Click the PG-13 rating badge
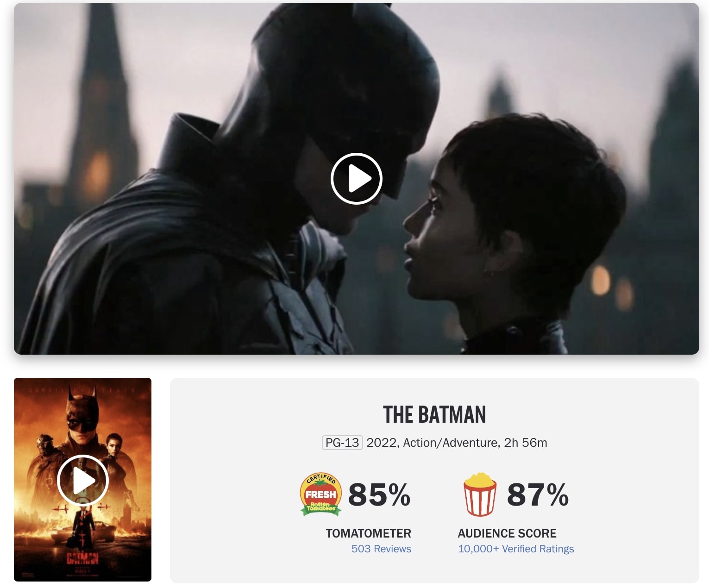 tap(342, 443)
